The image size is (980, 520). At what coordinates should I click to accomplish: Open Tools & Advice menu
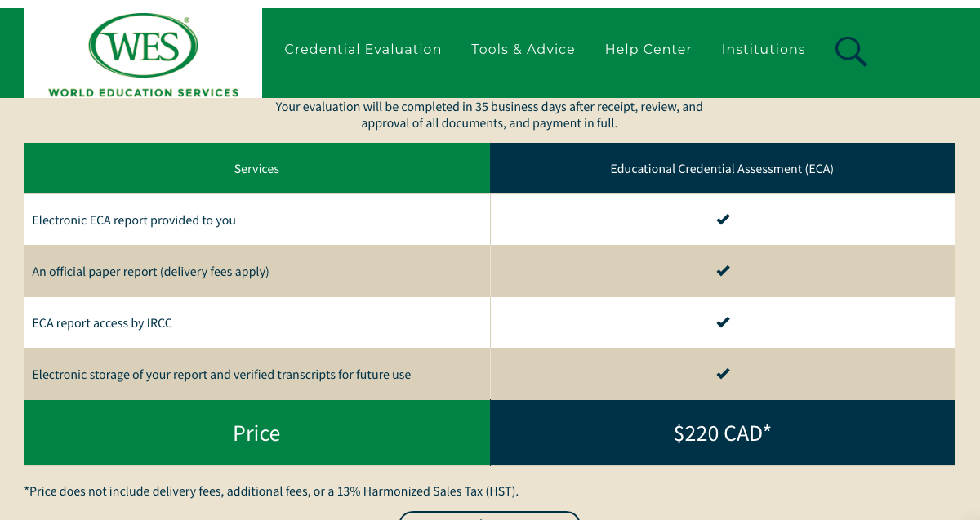523,50
